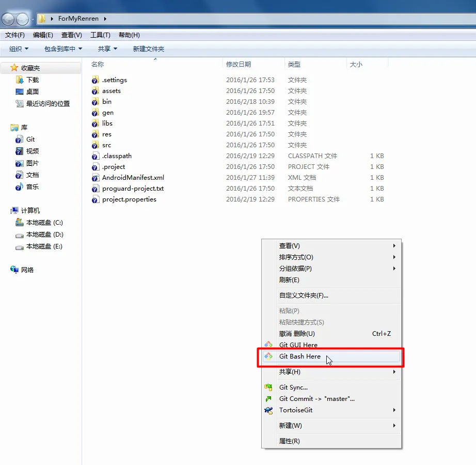Click the Favorites star icon (收藏夹)
The width and height of the screenshot is (476, 465).
[x=14, y=68]
